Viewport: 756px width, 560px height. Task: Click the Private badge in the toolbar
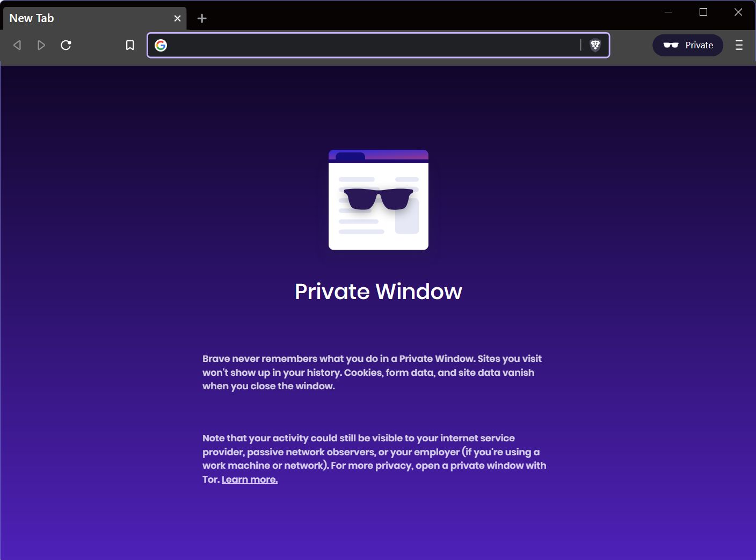pos(688,45)
